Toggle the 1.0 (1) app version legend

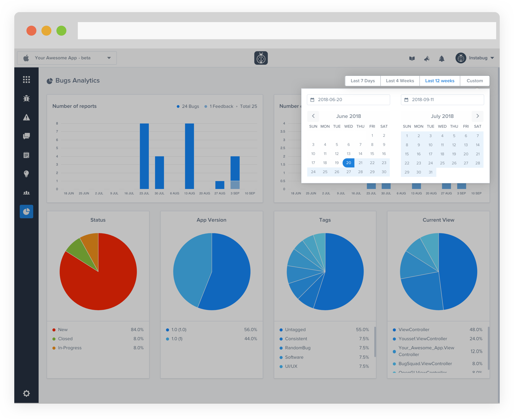[212, 339]
